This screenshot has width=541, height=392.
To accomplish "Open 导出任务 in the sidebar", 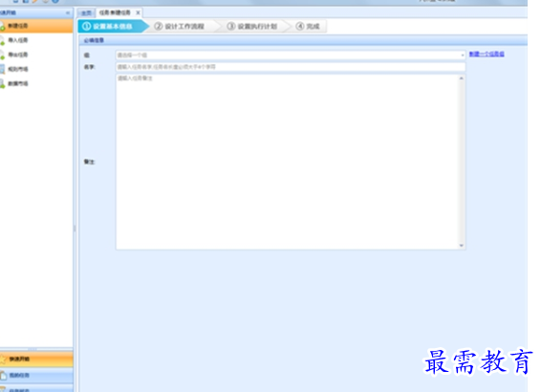I will (18, 54).
